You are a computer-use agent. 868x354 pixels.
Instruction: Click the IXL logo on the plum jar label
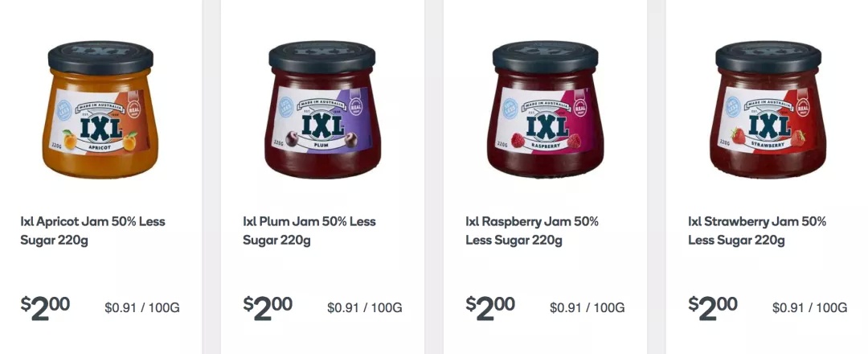[x=322, y=127]
